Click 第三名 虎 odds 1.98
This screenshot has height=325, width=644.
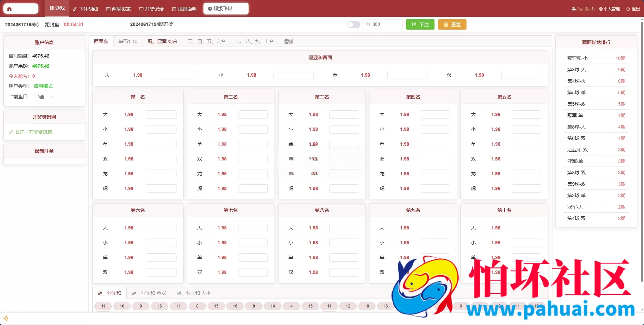(x=313, y=188)
